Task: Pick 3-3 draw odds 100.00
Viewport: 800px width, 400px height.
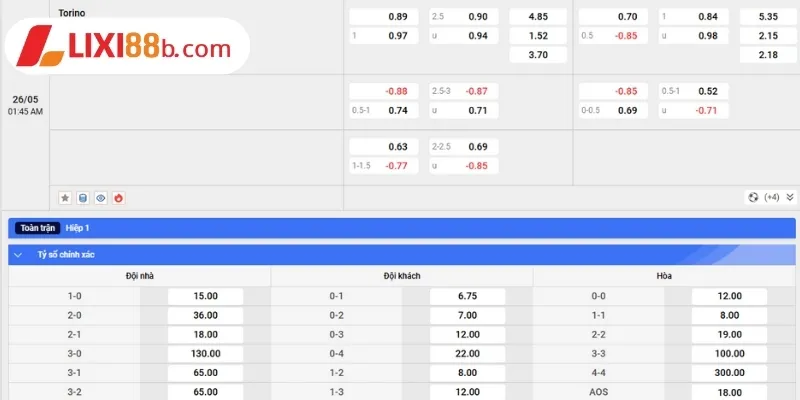Action: (x=729, y=354)
